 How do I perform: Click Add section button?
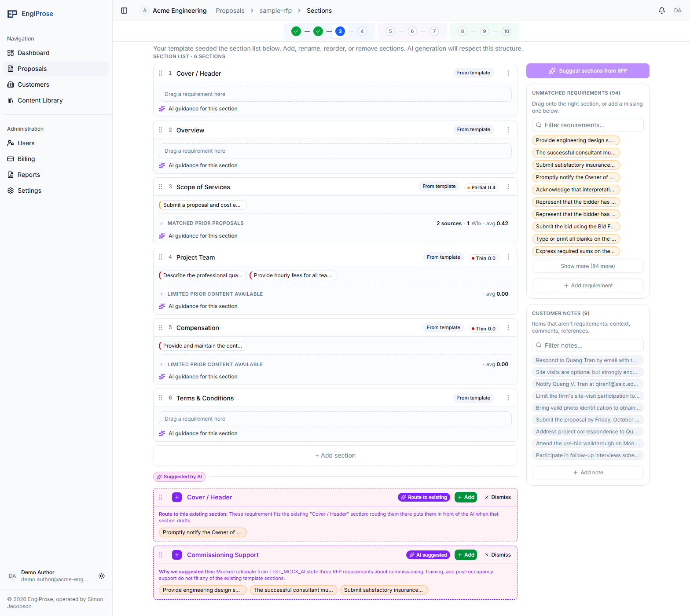point(335,455)
